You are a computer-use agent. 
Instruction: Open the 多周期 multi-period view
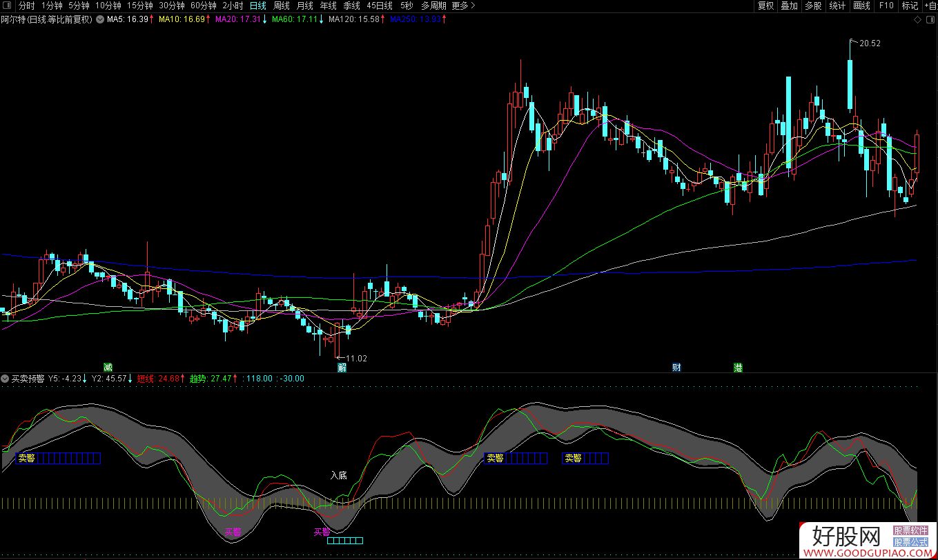(x=434, y=6)
